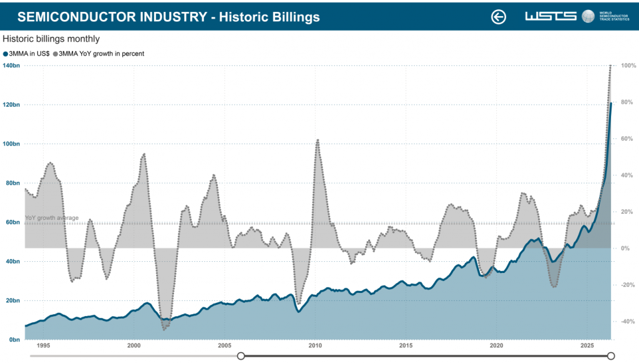Click the latest billings point near 120bn
This screenshot has width=639, height=364.
tap(610, 104)
